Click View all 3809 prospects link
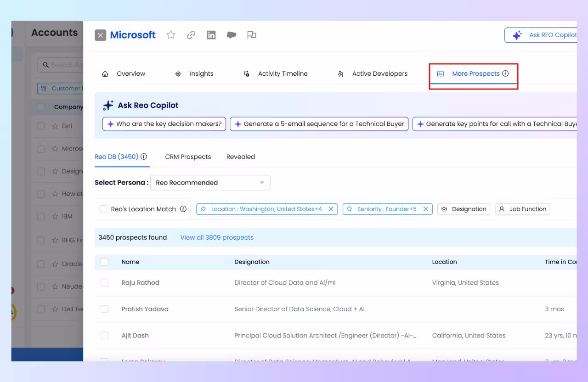Viewport: 588px width, 382px height. pyautogui.click(x=217, y=237)
